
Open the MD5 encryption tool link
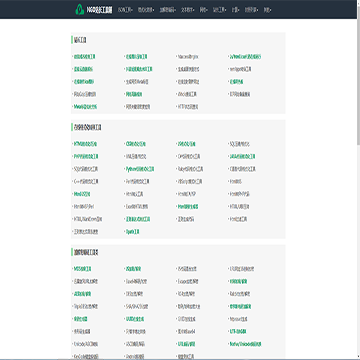pyautogui.click(x=82, y=269)
